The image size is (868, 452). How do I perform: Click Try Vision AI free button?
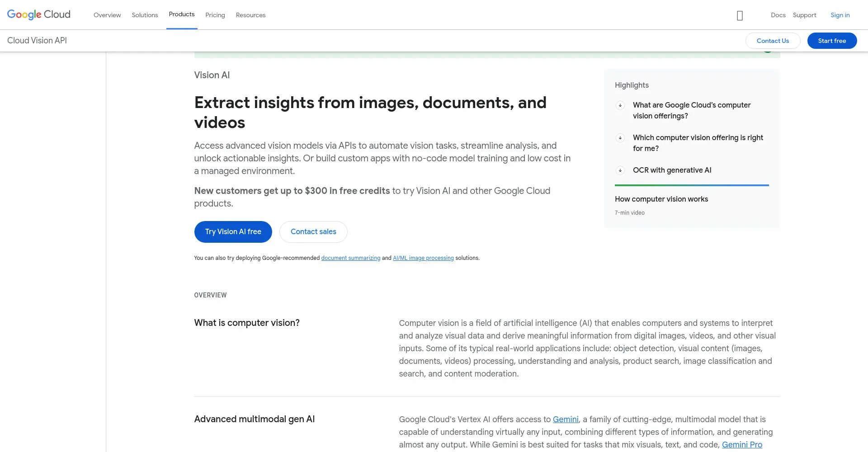[233, 232]
